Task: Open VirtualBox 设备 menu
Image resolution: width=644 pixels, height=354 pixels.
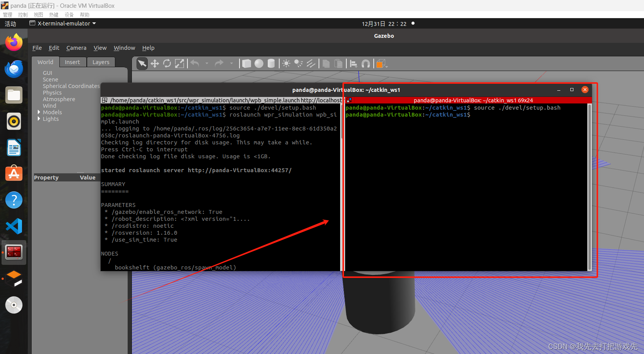Action: pos(69,15)
